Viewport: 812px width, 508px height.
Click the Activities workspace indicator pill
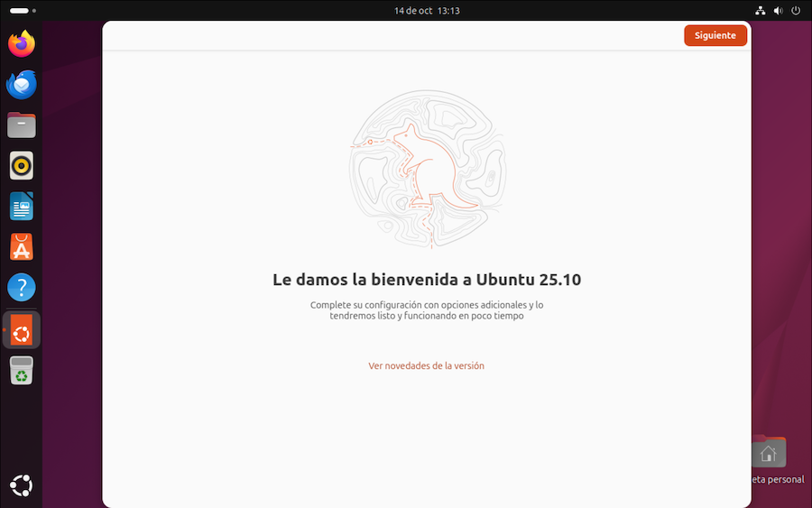pyautogui.click(x=19, y=11)
